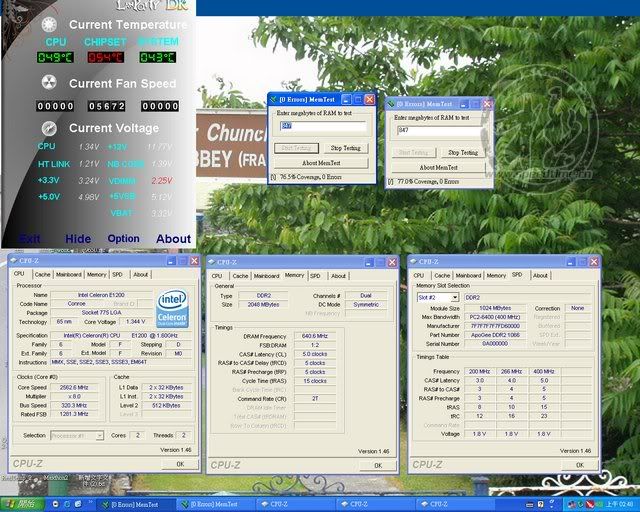The width and height of the screenshot is (640, 512).
Task: Activate the first CPU-Z taskbar button
Action: click(x=296, y=505)
